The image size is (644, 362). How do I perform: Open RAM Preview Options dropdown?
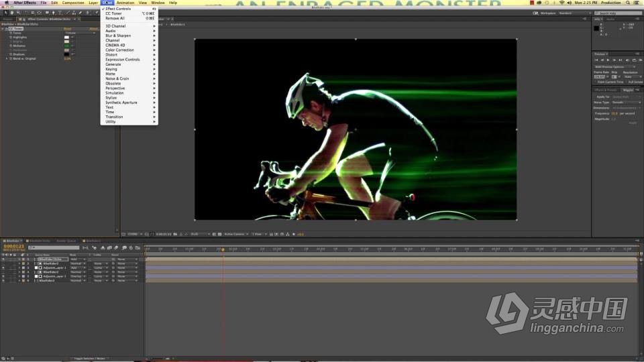click(x=615, y=67)
